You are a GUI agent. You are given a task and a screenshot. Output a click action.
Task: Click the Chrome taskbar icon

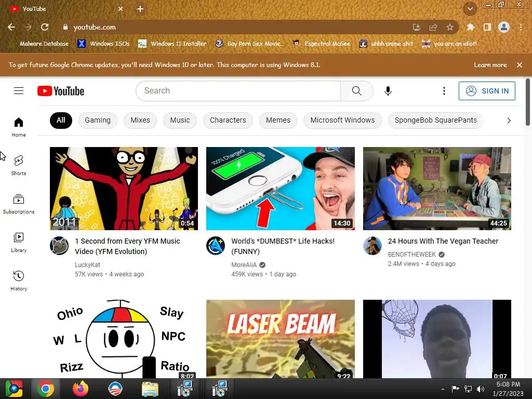click(x=46, y=389)
